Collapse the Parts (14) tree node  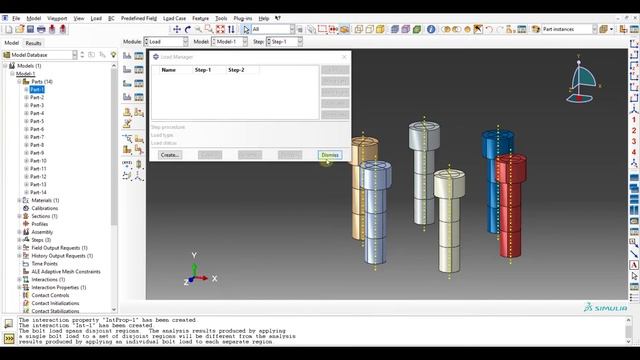click(x=19, y=82)
